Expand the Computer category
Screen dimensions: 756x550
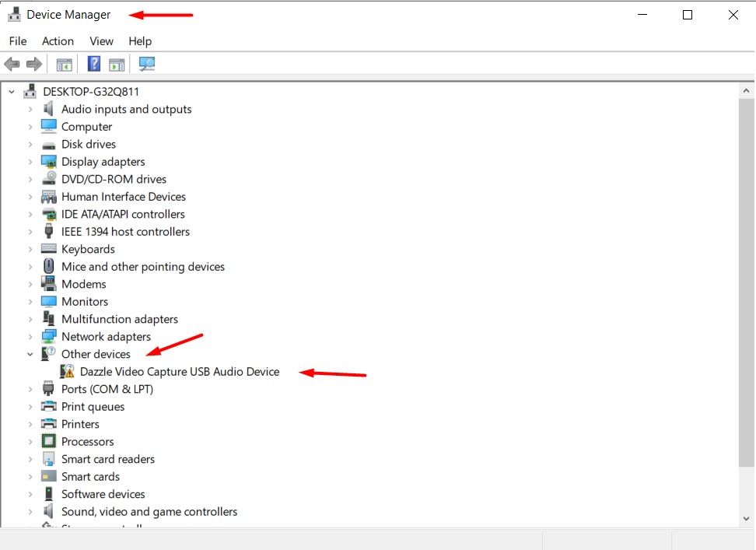[30, 127]
